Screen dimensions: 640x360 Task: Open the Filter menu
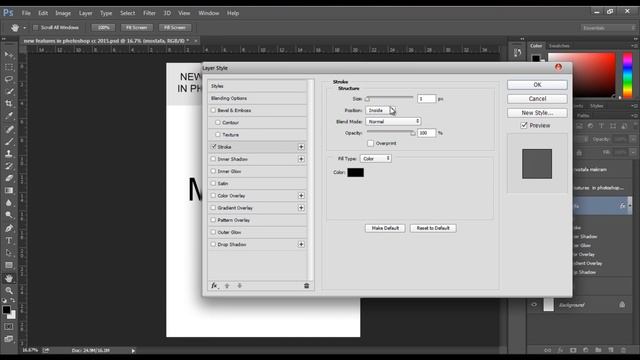149,13
